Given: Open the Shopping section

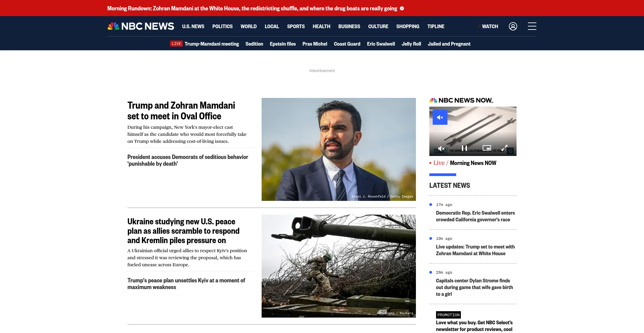Looking at the screenshot, I should pos(408,26).
